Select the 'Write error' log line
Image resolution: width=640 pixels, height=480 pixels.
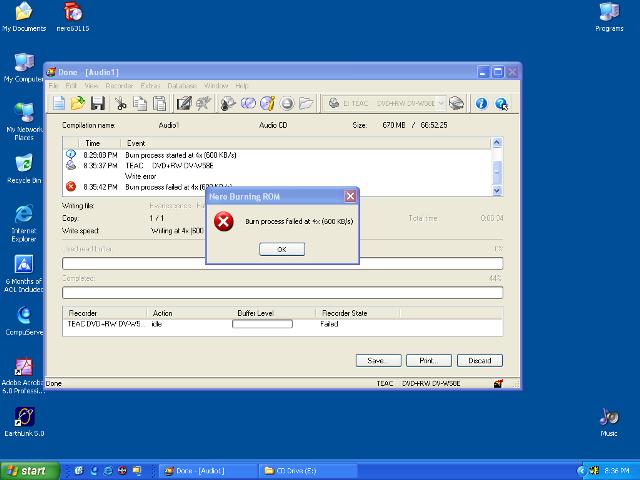point(140,176)
